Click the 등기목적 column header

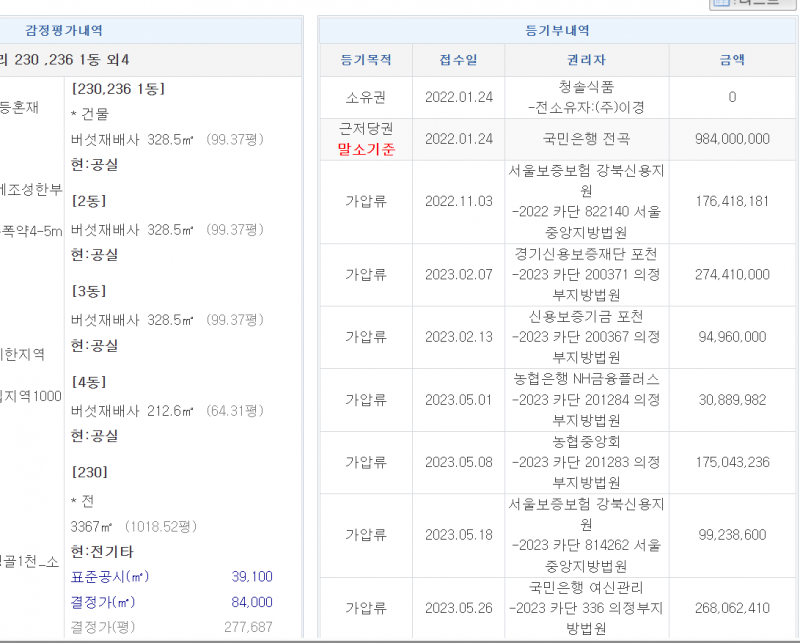(x=365, y=60)
